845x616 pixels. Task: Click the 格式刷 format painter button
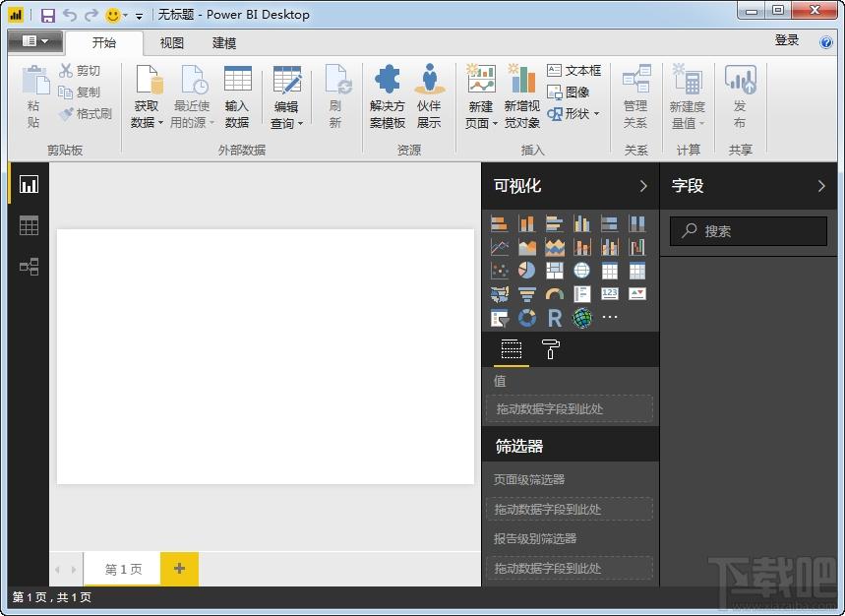86,114
